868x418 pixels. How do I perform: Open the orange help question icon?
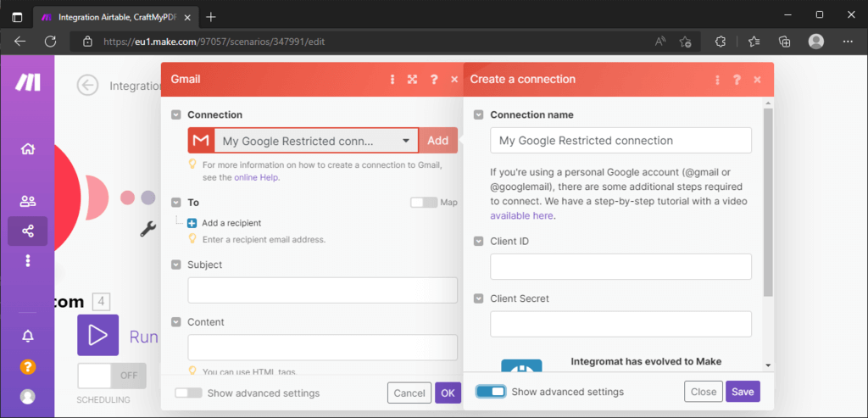tap(28, 366)
